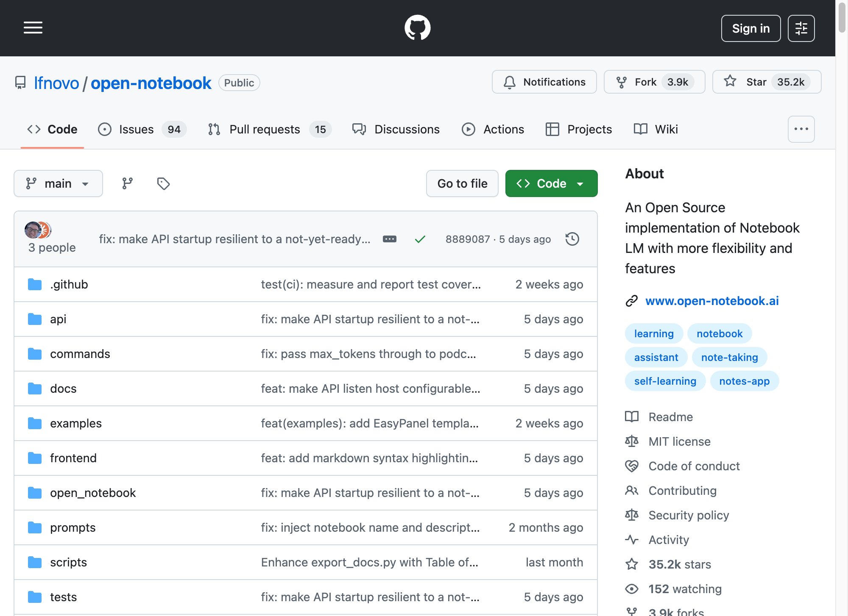The image size is (848, 616).
Task: Open the hamburger navigation menu
Action: point(33,28)
